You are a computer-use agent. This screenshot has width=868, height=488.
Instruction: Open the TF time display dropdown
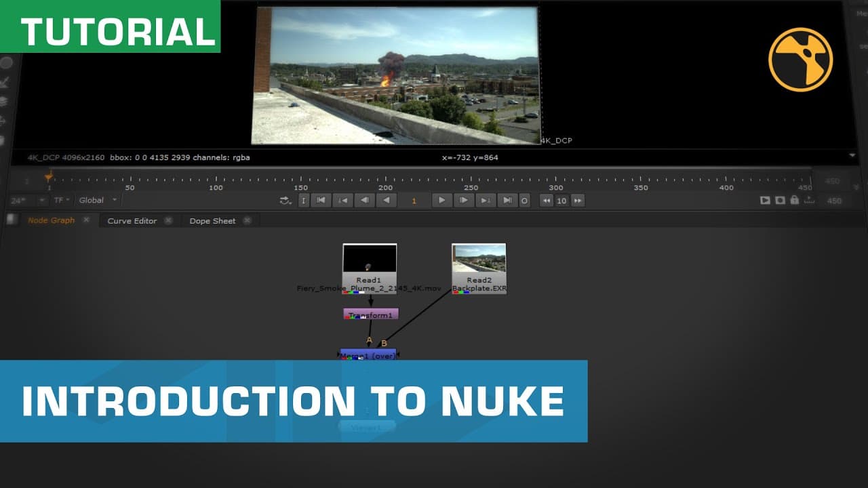point(62,201)
